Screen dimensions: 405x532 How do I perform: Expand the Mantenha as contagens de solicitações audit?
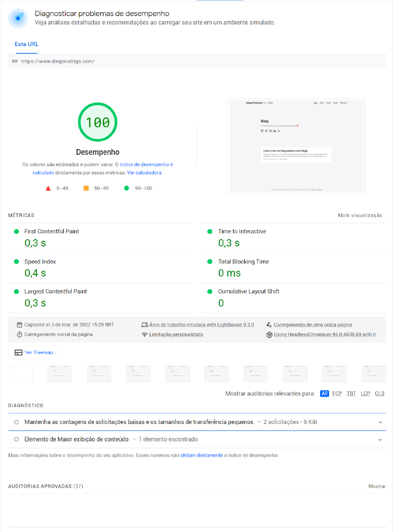[x=197, y=422]
